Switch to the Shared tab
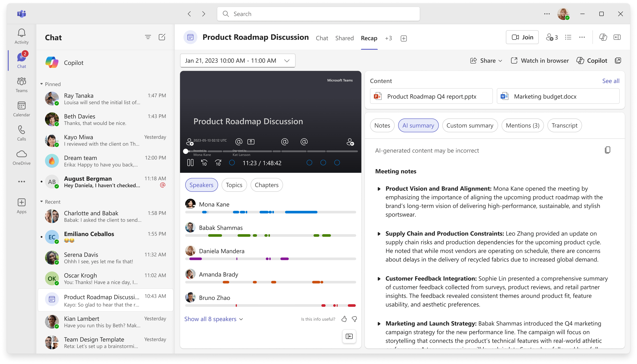The width and height of the screenshot is (637, 364). click(344, 38)
